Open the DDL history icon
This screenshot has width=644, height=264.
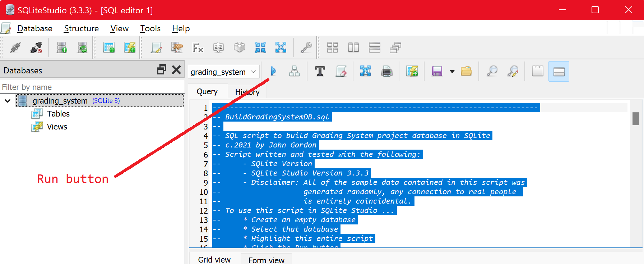(177, 47)
